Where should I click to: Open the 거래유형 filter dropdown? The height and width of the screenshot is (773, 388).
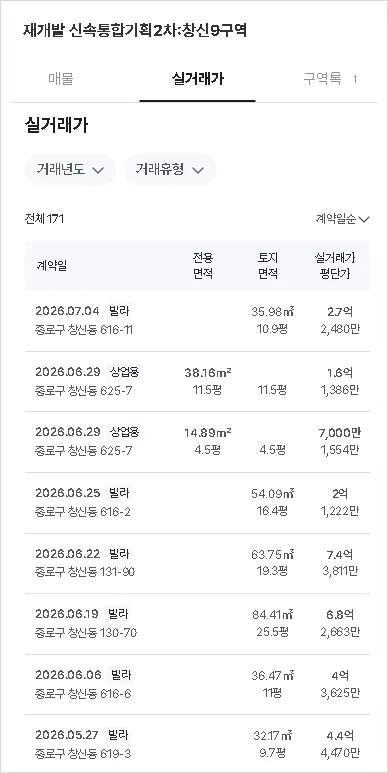point(170,170)
